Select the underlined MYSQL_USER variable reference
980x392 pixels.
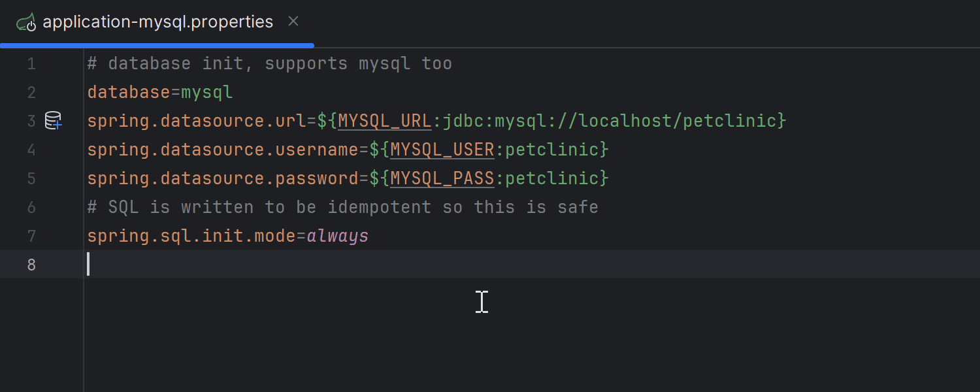pyautogui.click(x=442, y=149)
